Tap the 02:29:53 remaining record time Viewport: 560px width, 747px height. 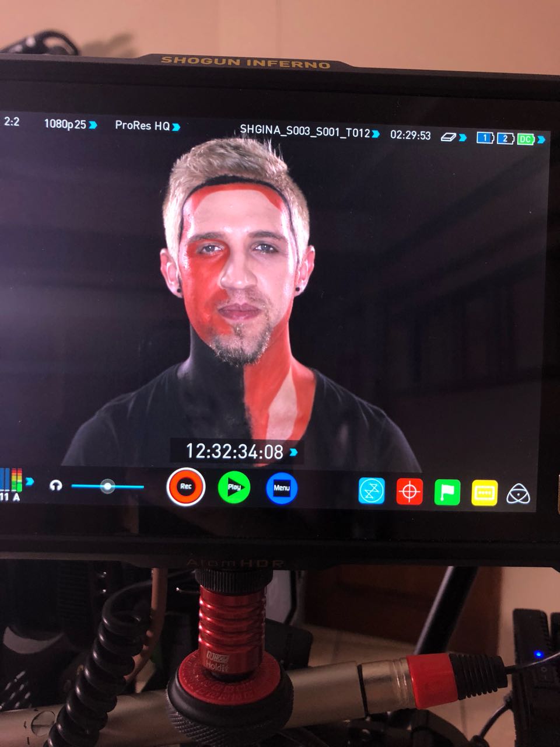coord(410,135)
